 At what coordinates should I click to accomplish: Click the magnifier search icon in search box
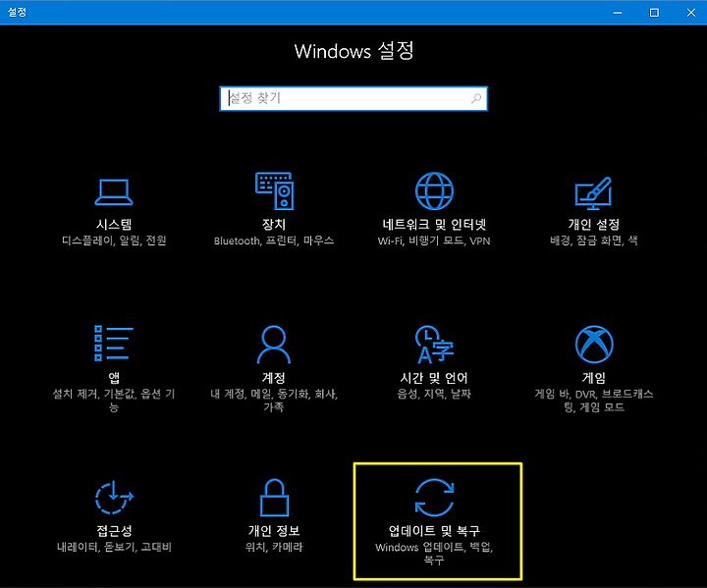pyautogui.click(x=476, y=98)
